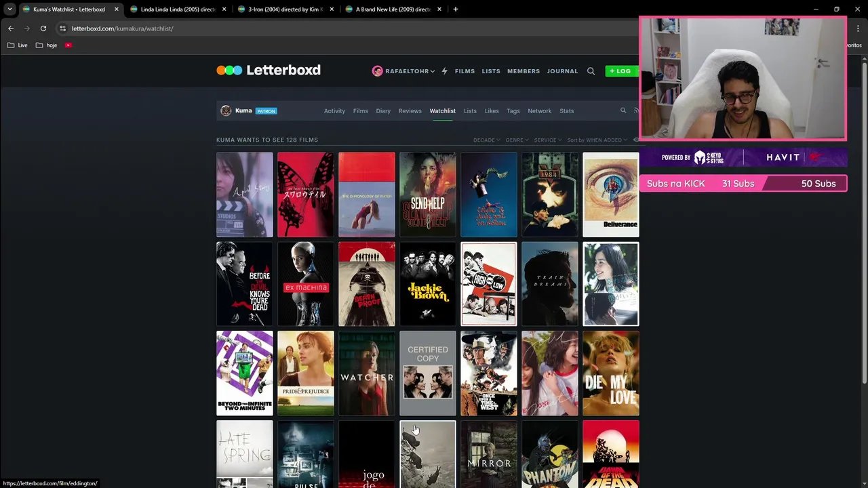Switch to the Linda Linda Linda tab

point(178,9)
